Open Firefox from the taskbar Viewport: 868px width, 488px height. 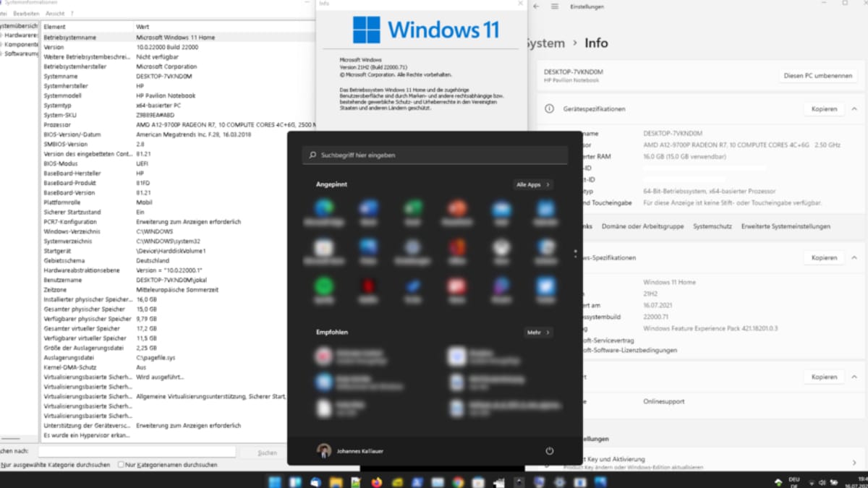[376, 482]
